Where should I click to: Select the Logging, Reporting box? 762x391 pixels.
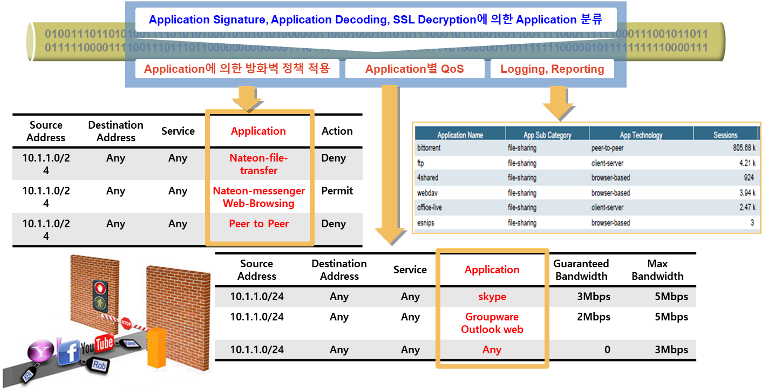click(552, 69)
